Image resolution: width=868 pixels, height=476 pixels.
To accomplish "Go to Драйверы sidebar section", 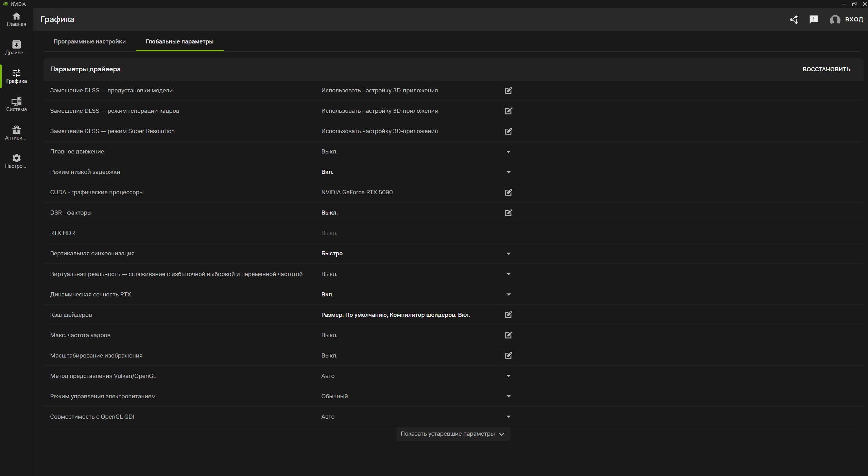I will point(16,48).
